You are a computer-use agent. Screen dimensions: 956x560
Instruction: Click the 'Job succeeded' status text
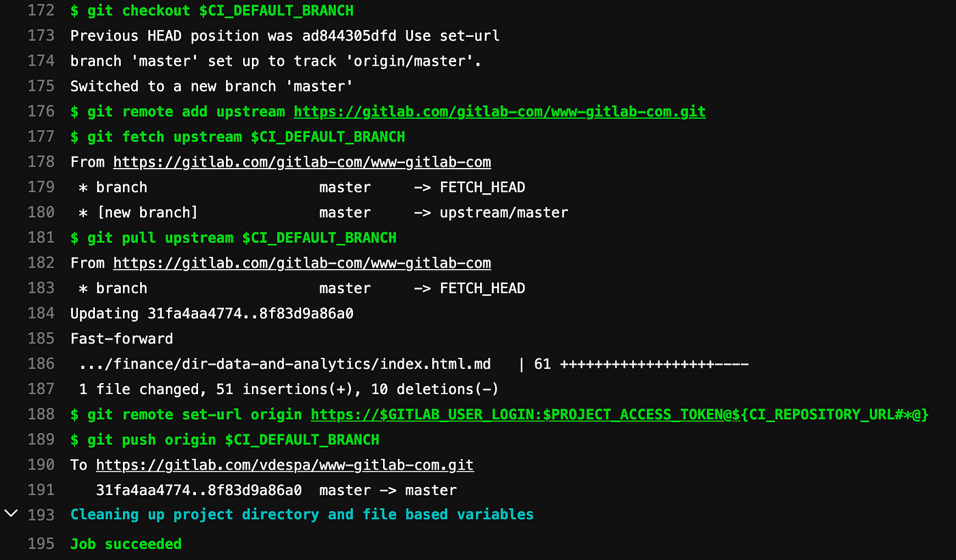(x=126, y=544)
